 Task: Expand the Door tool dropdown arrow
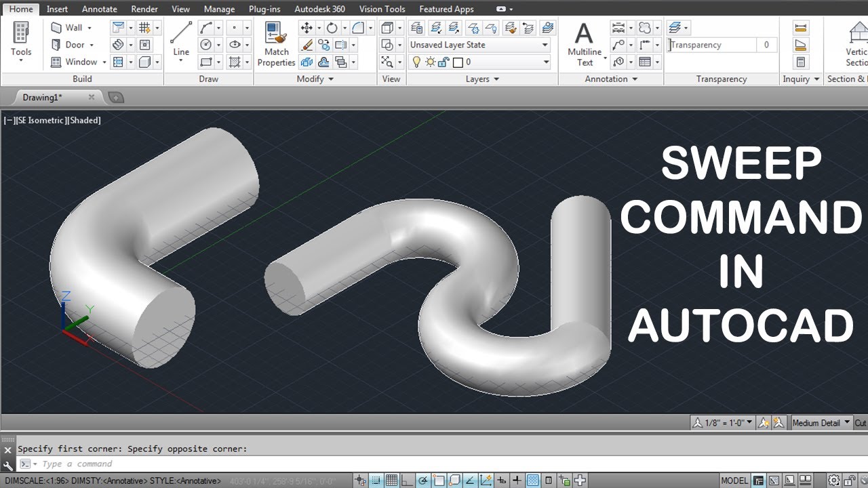[91, 45]
